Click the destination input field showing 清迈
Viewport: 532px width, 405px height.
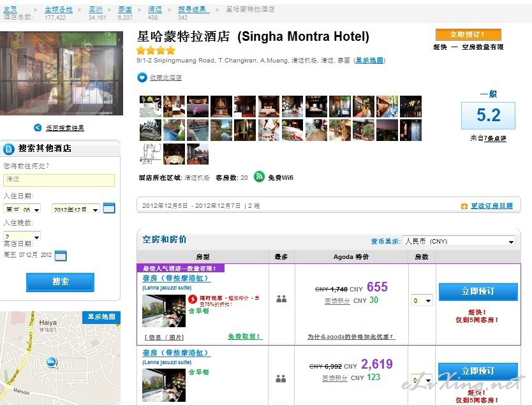point(59,180)
